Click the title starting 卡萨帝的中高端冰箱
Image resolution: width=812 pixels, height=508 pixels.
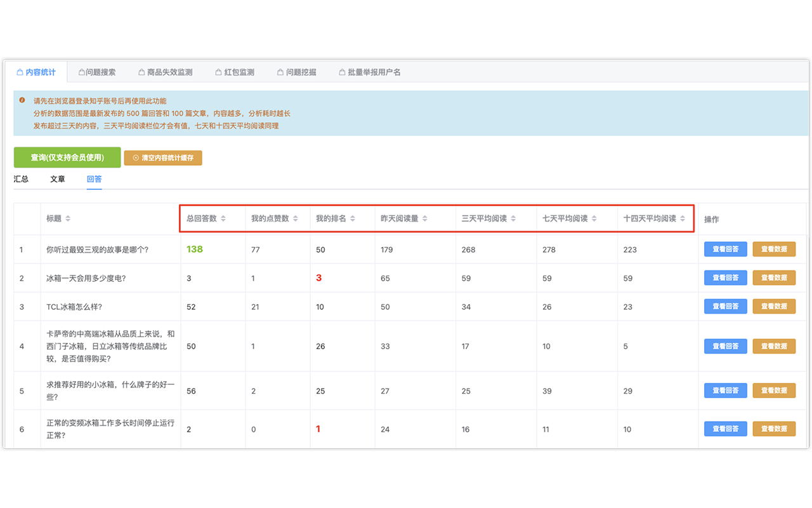pyautogui.click(x=110, y=346)
